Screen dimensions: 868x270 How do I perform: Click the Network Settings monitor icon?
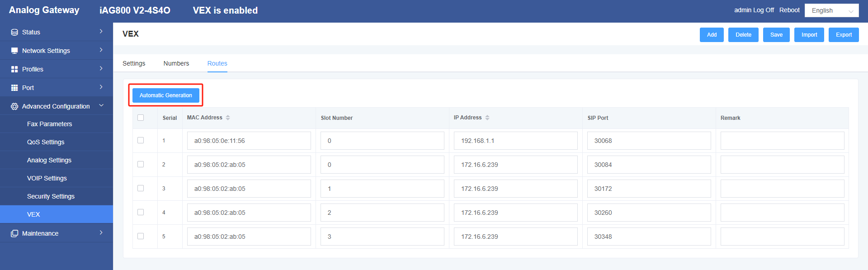tap(14, 51)
